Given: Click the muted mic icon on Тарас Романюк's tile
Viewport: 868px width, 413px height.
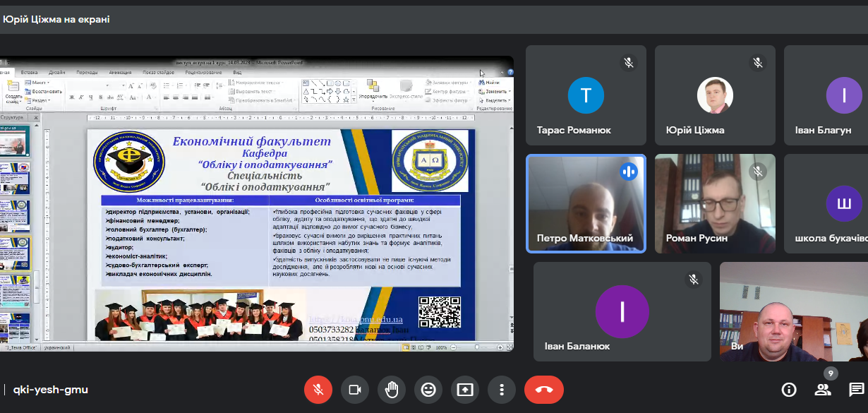Looking at the screenshot, I should coord(628,63).
